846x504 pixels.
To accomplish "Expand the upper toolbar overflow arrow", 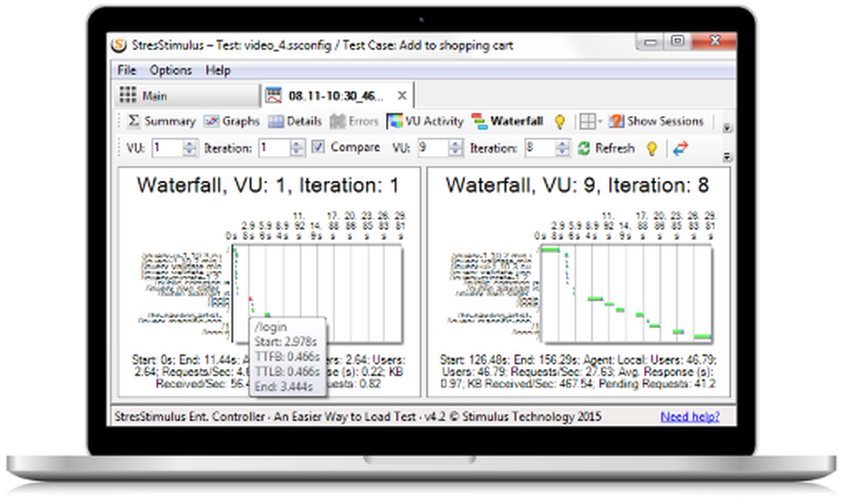I will [x=728, y=129].
